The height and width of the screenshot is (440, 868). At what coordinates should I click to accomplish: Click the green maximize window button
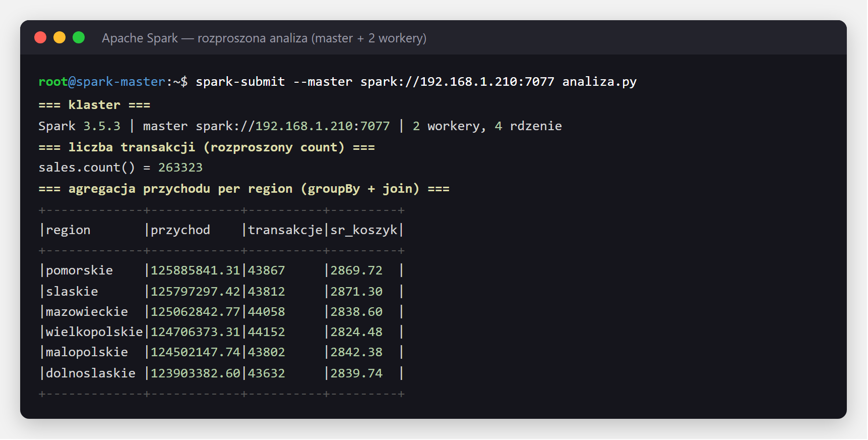79,38
